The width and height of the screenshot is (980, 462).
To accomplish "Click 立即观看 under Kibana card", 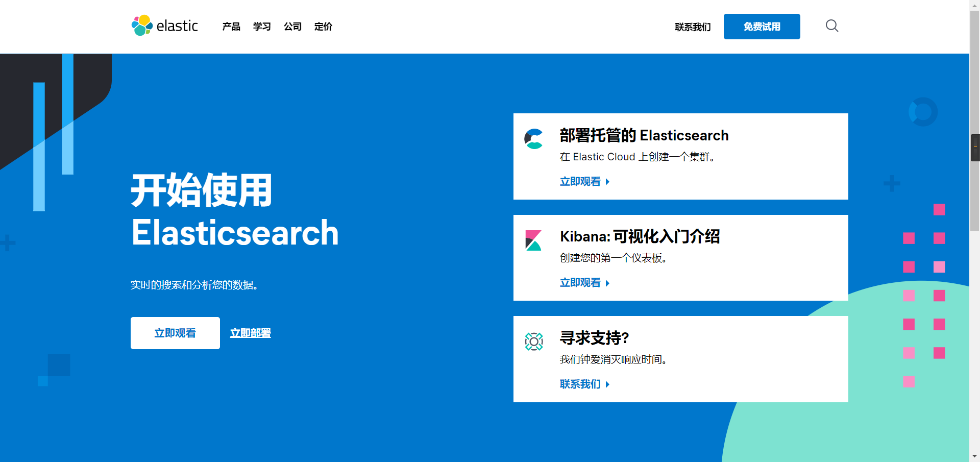I will tap(584, 283).
